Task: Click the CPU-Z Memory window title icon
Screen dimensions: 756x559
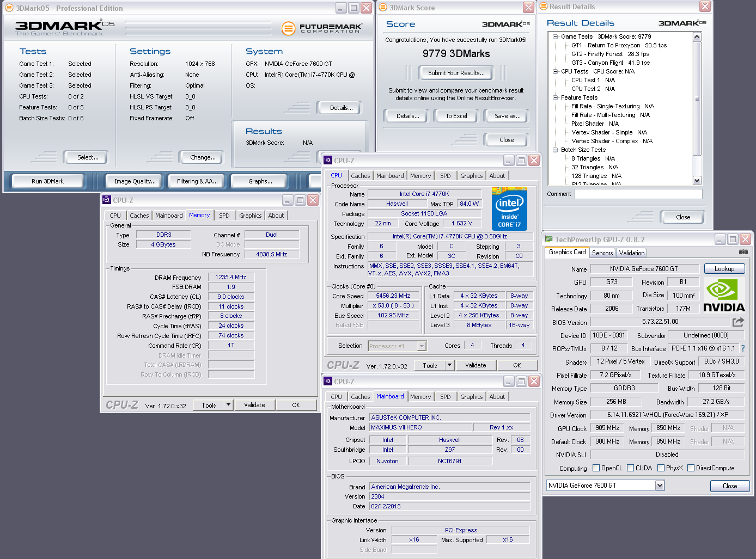Action: tap(107, 200)
